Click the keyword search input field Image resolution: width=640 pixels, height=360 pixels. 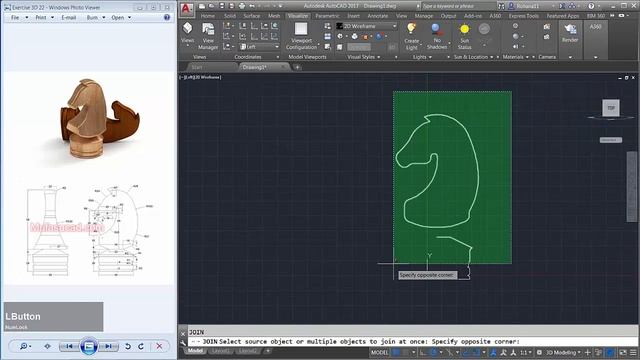pyautogui.click(x=458, y=6)
